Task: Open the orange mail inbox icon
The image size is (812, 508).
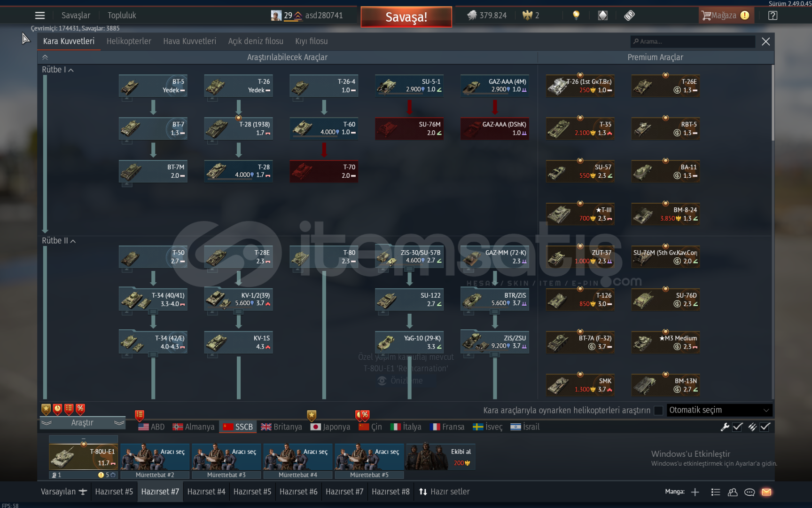Action: pyautogui.click(x=766, y=492)
